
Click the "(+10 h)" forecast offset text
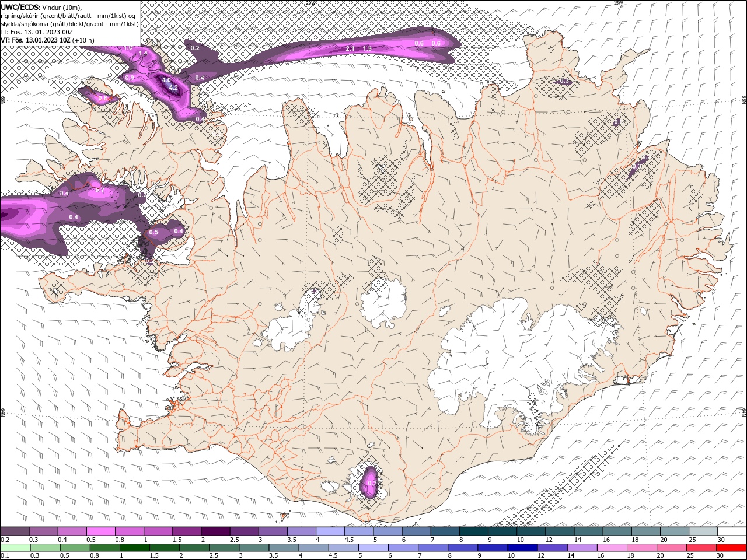[83, 40]
